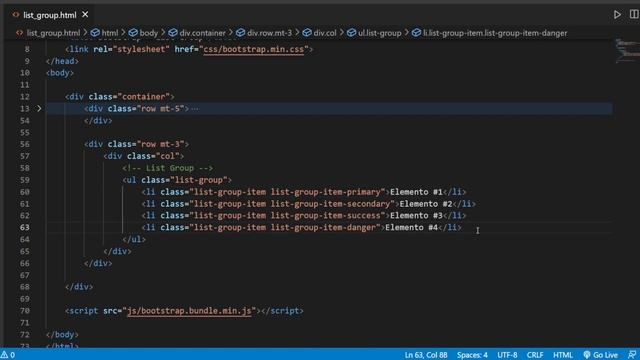Start server with Go Live
The width and height of the screenshot is (640, 360).
(x=600, y=355)
